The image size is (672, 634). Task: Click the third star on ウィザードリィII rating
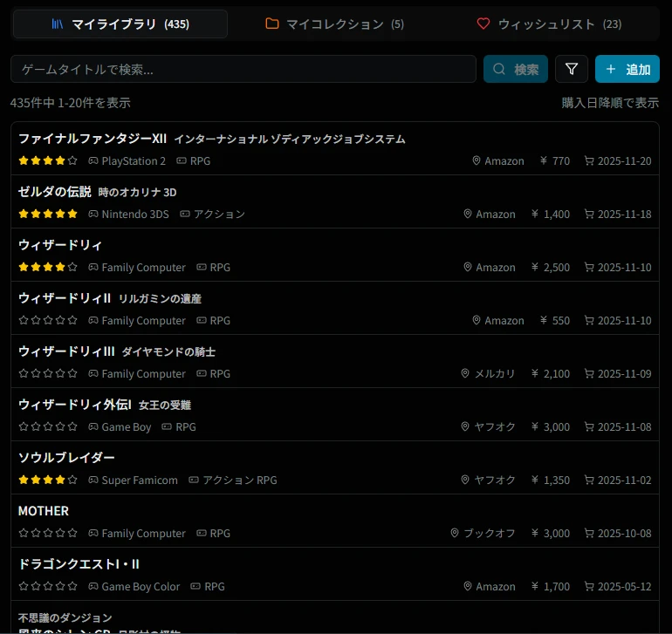tap(48, 321)
